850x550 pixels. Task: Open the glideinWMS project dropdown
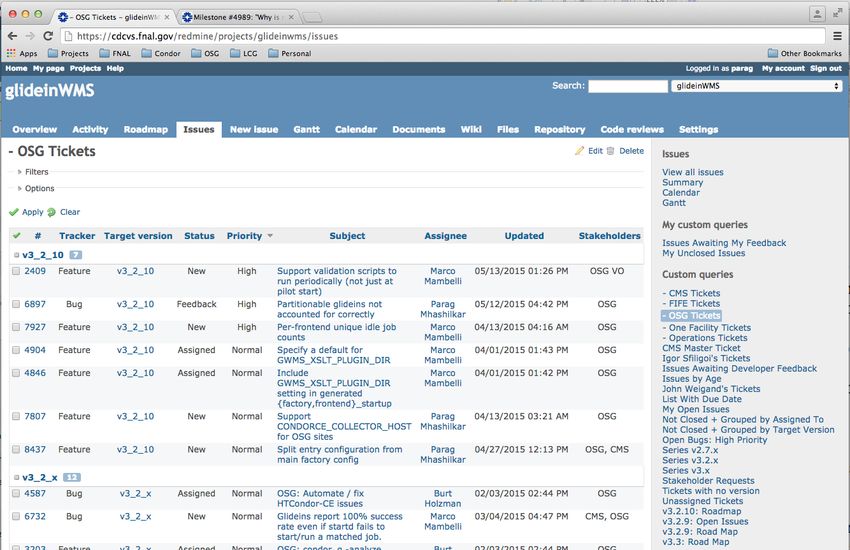757,86
